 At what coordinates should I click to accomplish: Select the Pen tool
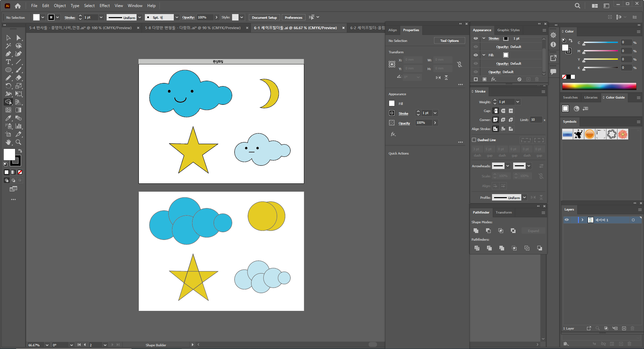click(8, 54)
